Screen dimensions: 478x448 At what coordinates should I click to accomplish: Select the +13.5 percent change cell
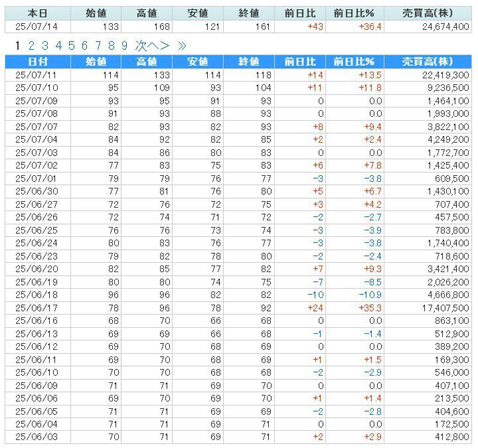click(x=370, y=75)
